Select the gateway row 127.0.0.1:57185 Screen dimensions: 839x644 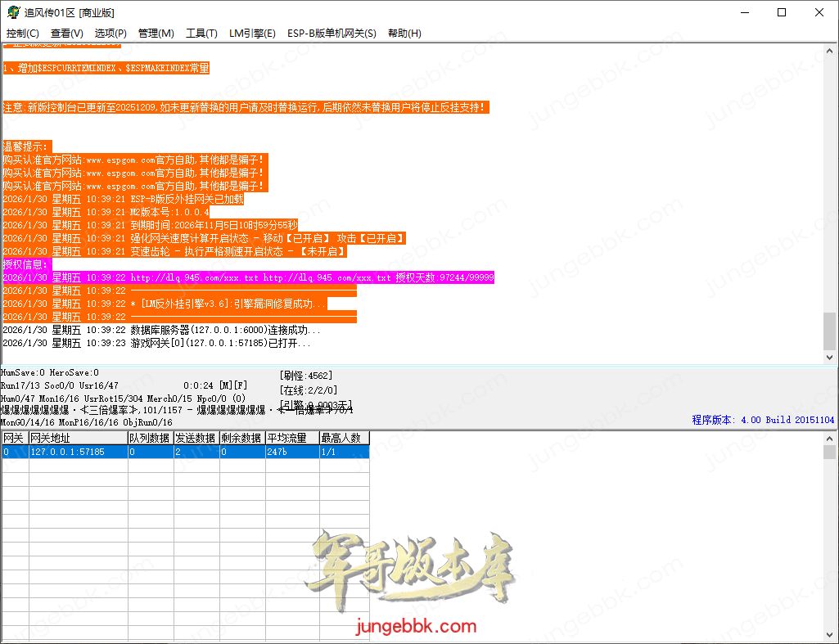point(78,452)
